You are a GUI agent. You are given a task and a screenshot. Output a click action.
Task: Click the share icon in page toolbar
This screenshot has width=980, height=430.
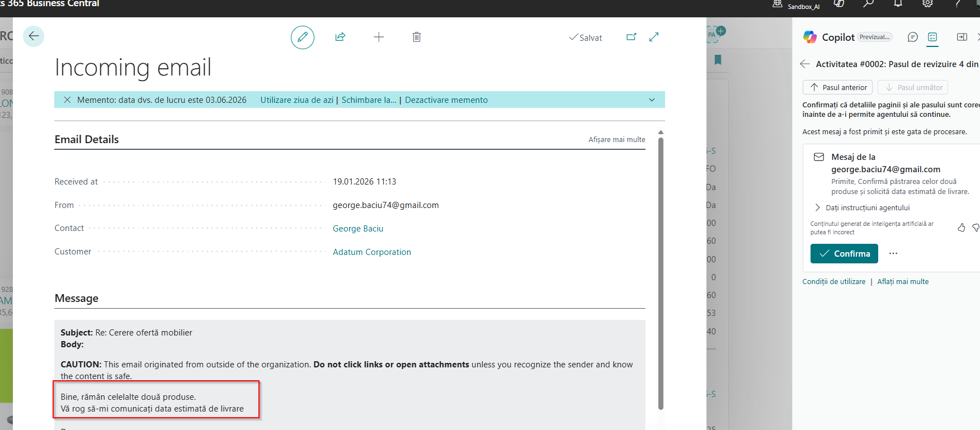[x=340, y=37]
